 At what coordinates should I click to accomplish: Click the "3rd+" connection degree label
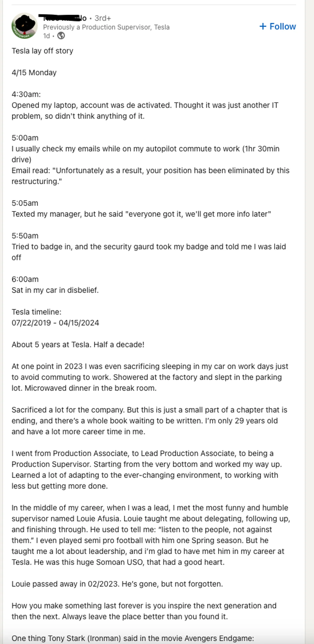coord(103,18)
